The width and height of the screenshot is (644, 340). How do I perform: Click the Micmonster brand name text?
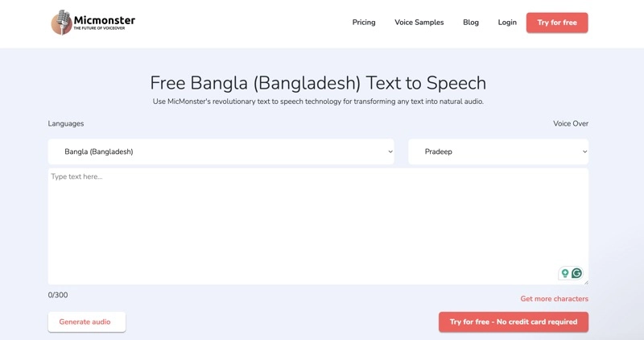[x=105, y=19]
